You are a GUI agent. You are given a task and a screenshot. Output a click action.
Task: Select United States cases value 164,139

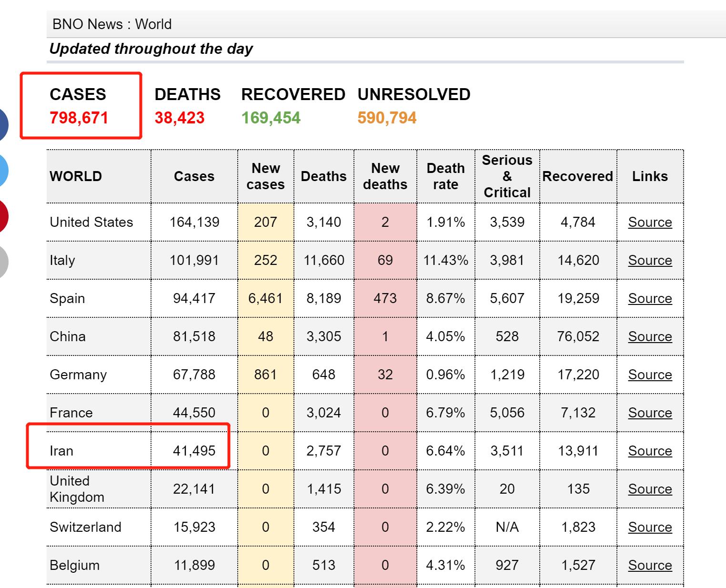(194, 222)
